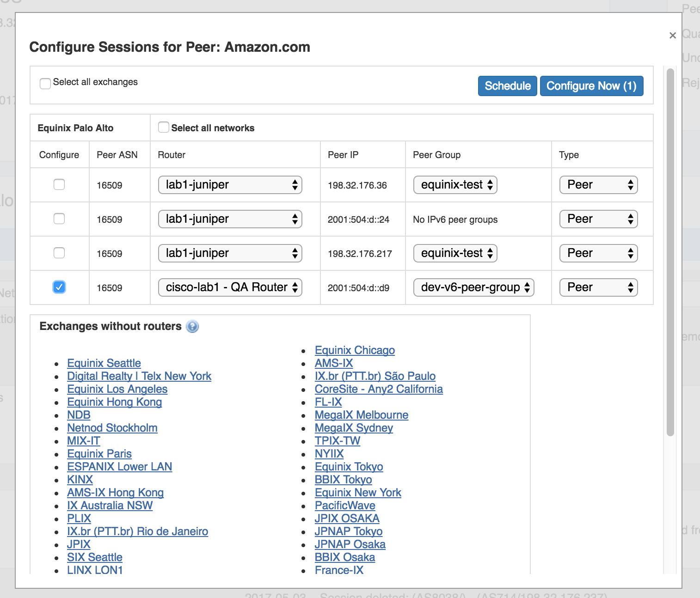This screenshot has width=700, height=598.
Task: Open the Equinix Seattle exchange link
Action: pos(104,363)
